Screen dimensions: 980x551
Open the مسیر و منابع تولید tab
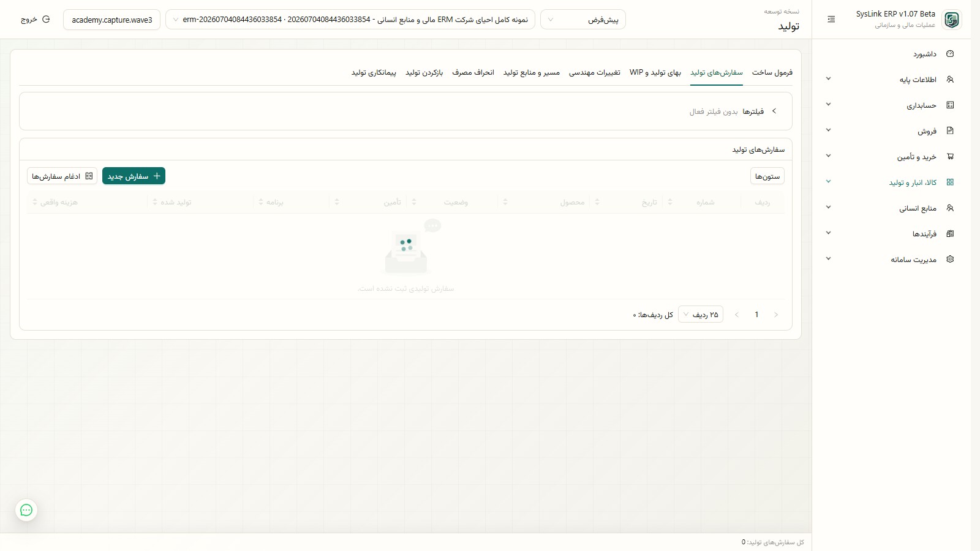click(532, 72)
